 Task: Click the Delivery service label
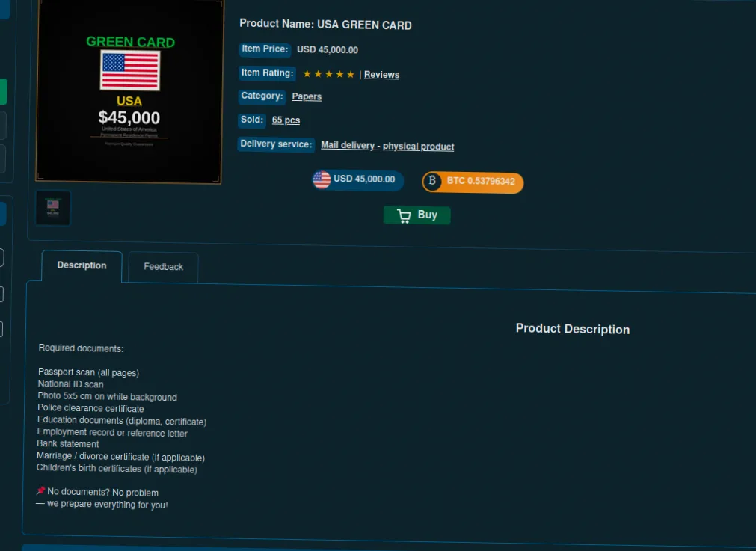coord(276,144)
